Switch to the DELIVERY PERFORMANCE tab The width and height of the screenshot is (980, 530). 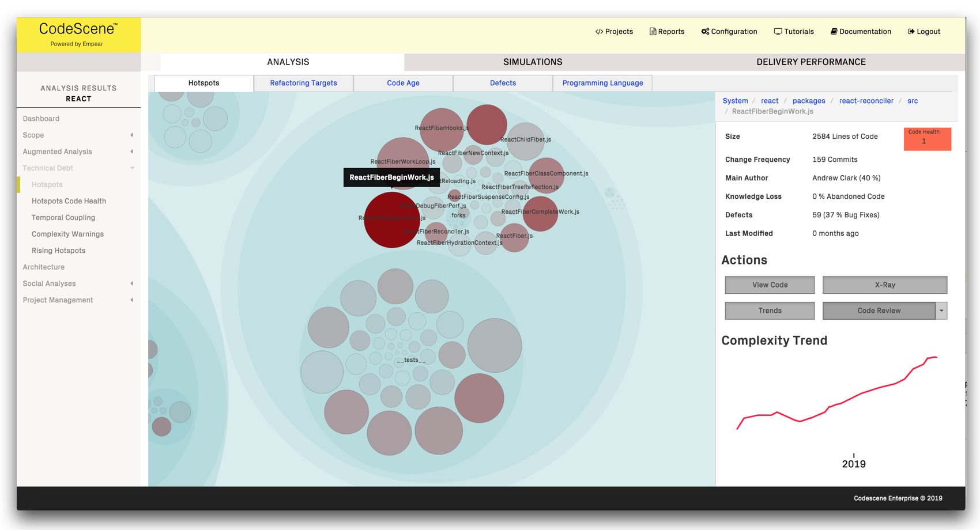(811, 62)
